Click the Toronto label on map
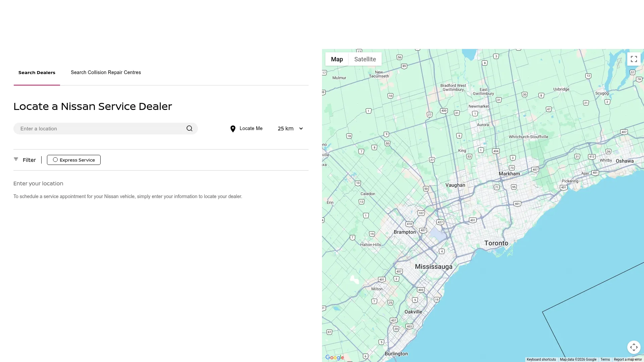Screen dimensions: 644x362 point(496,243)
